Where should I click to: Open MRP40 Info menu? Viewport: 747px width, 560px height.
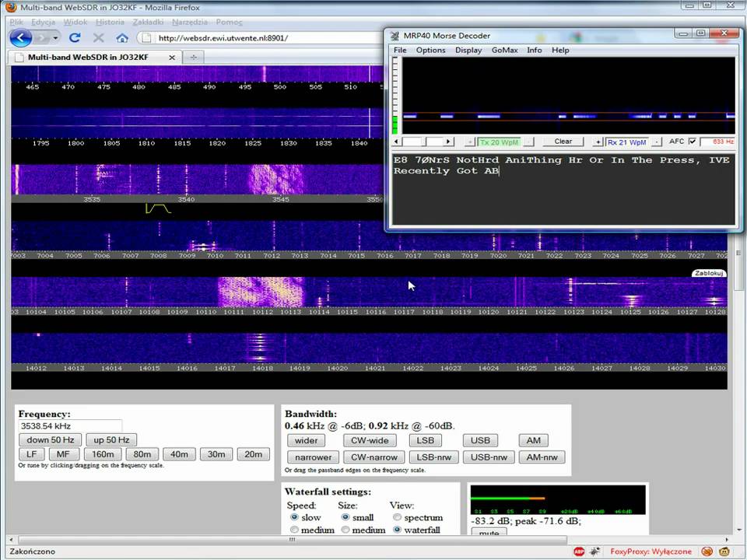[x=534, y=50]
